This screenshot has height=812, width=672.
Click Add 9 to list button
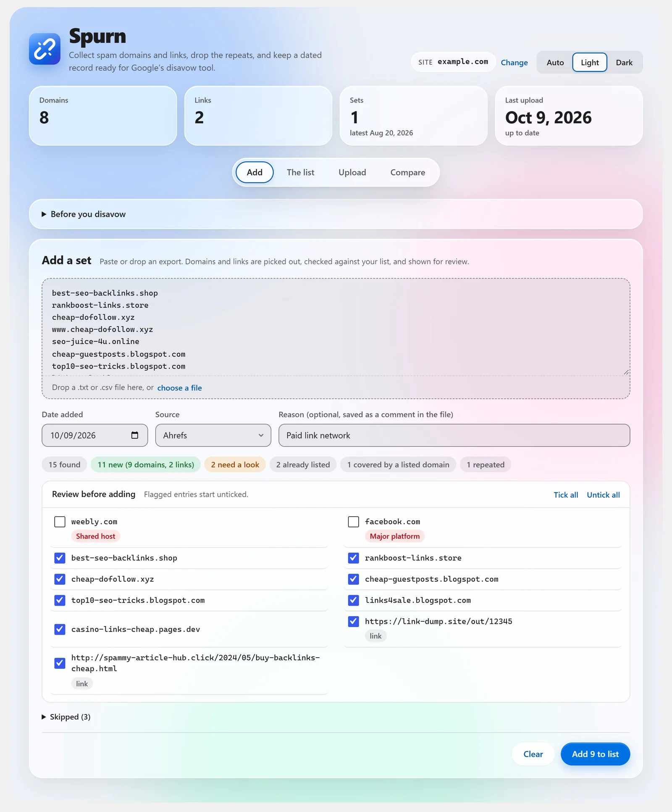595,754
